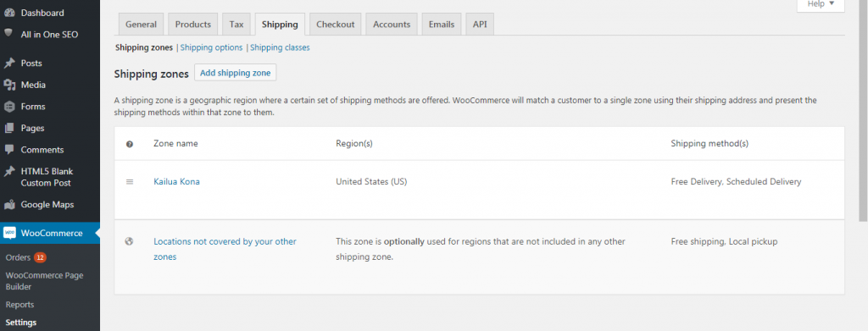
Task: Open HTML5 Blank Custom Post menu
Action: coord(47,177)
